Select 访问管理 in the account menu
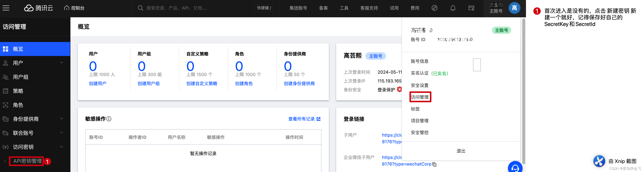The width and height of the screenshot is (644, 172). click(420, 97)
